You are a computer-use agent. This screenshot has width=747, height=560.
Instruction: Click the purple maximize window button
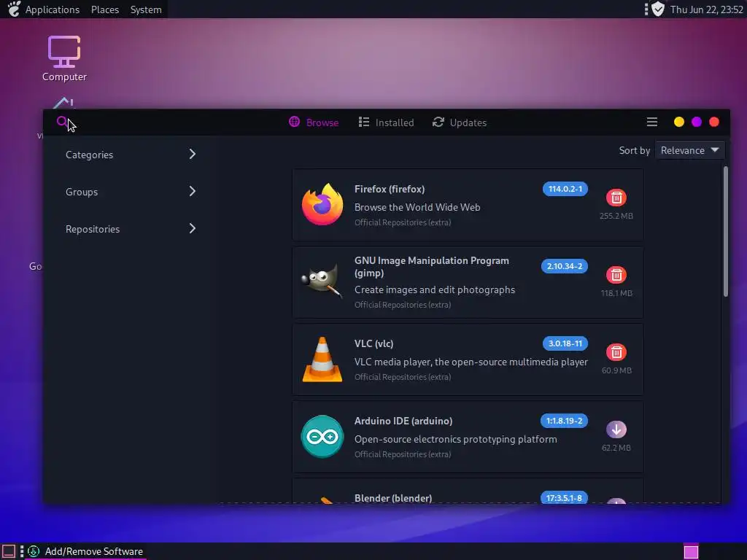point(697,122)
